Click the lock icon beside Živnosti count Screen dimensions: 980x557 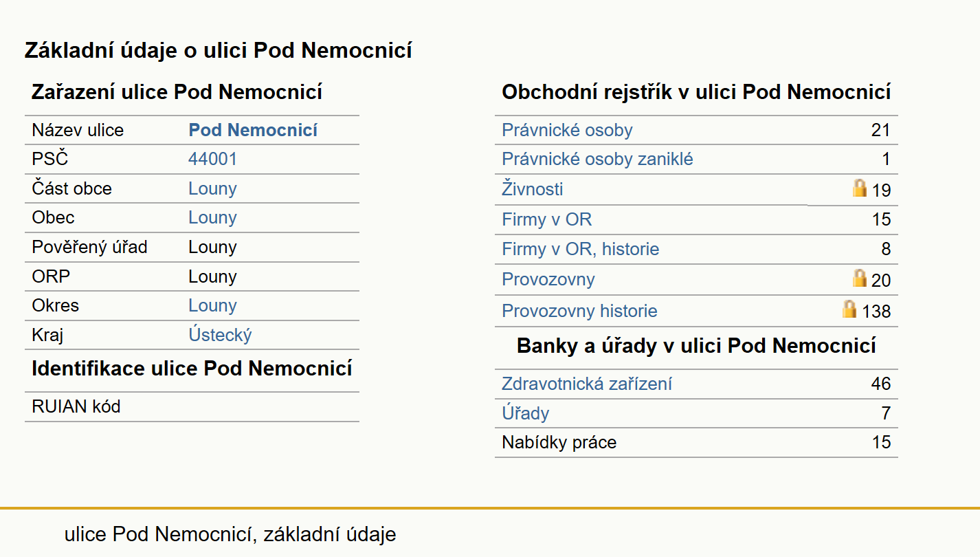860,188
